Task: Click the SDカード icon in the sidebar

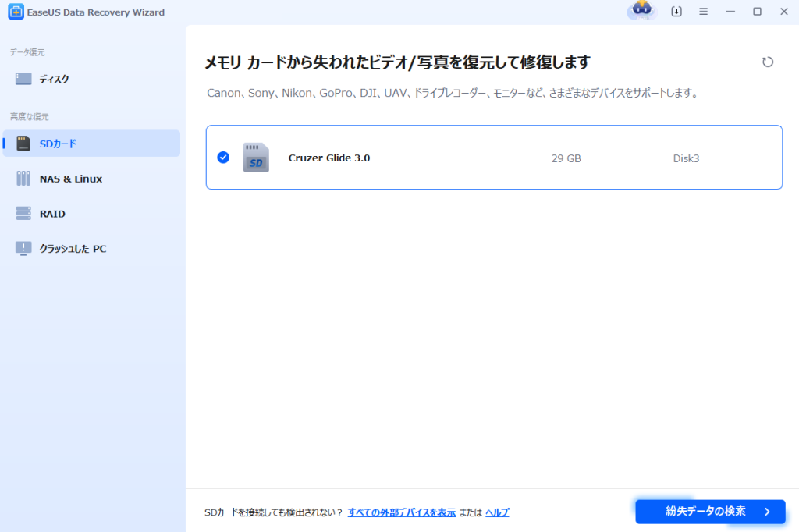Action: (23, 144)
